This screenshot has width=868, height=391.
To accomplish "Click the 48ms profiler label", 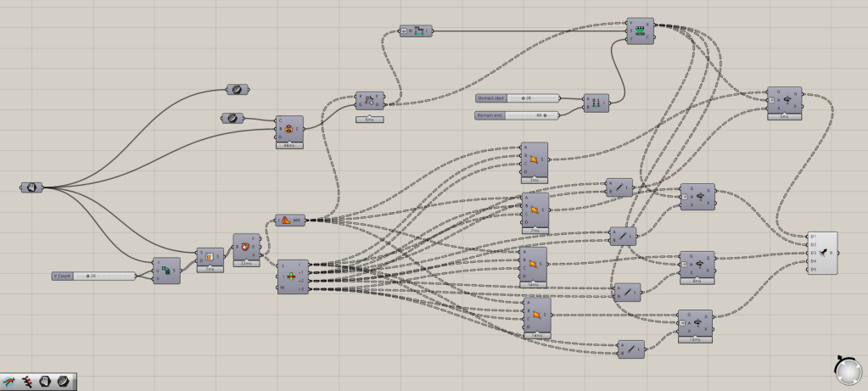I will [290, 146].
